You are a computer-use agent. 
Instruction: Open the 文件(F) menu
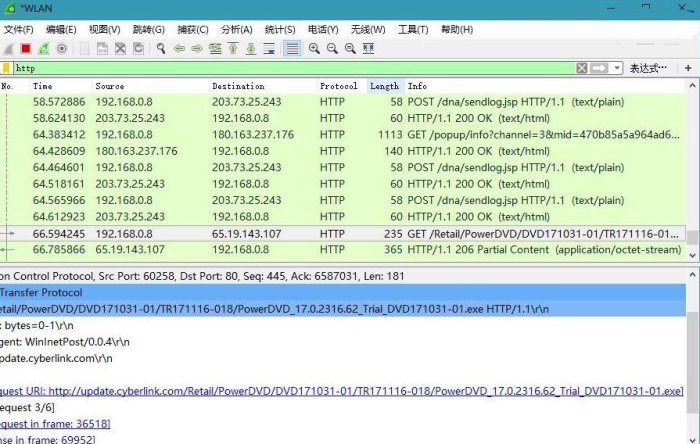pyautogui.click(x=19, y=29)
